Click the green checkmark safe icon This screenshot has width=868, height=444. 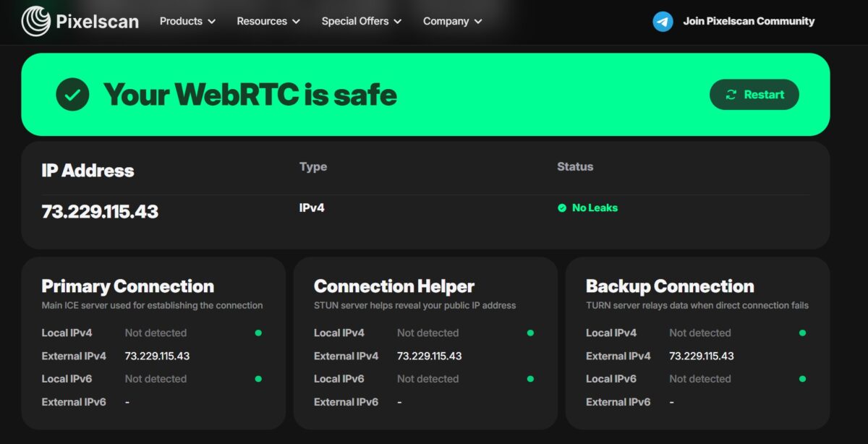(72, 94)
